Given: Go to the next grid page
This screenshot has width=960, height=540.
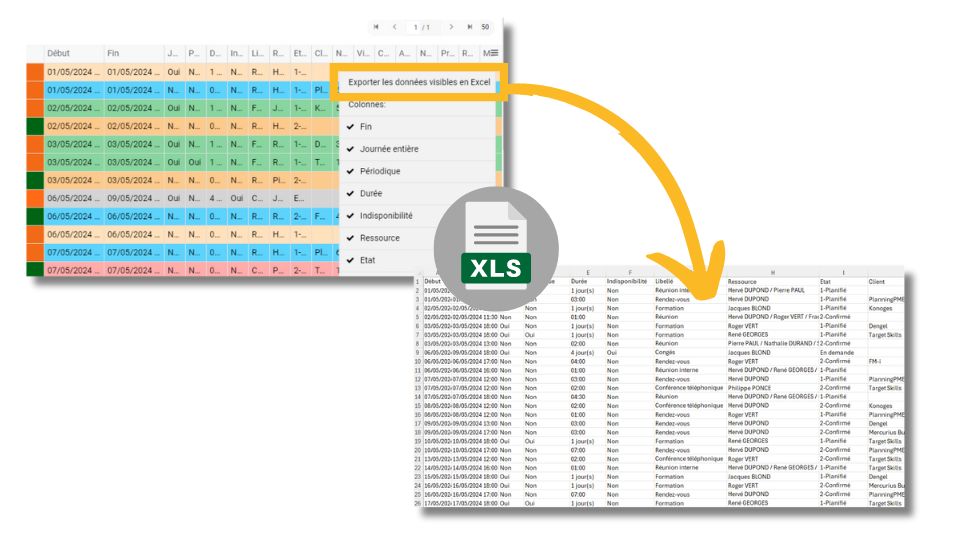Looking at the screenshot, I should (x=451, y=27).
